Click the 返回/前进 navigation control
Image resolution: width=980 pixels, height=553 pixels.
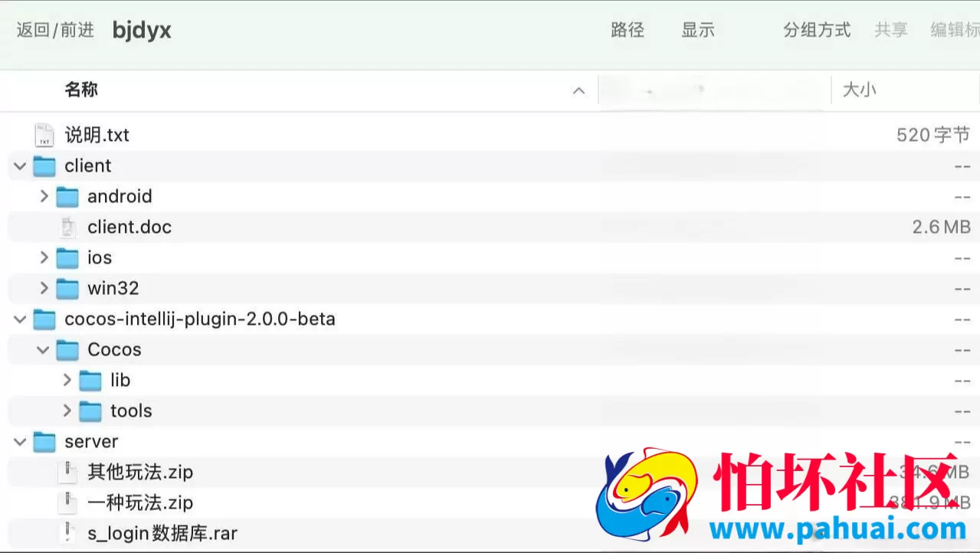55,30
